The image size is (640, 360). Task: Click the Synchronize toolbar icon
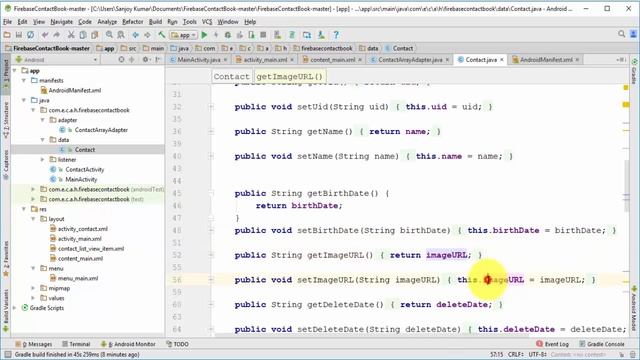[x=31, y=35]
